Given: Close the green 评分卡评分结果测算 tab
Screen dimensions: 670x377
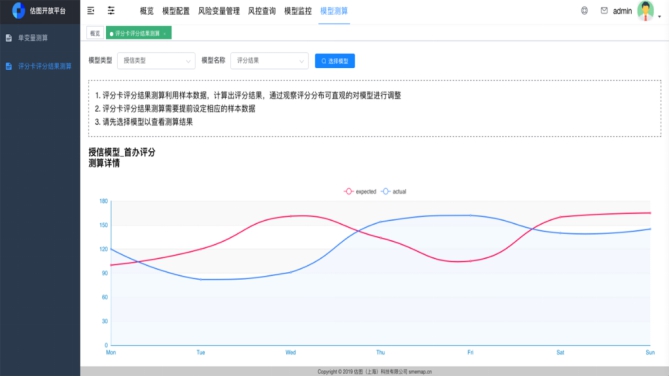Looking at the screenshot, I should [x=165, y=33].
